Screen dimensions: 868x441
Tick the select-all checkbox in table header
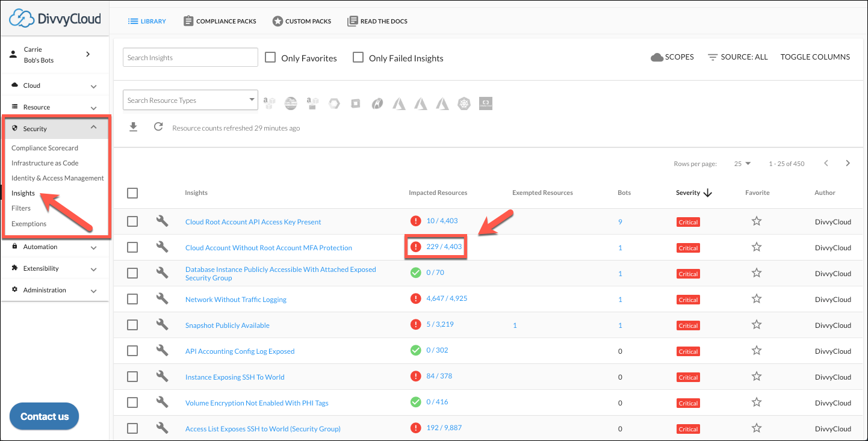click(132, 193)
